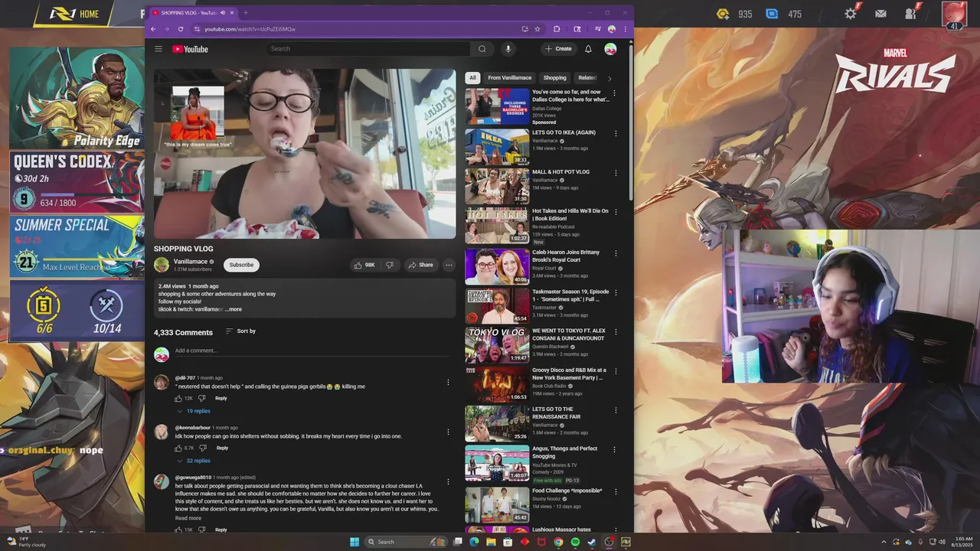Expand video description with ...more

(234, 309)
